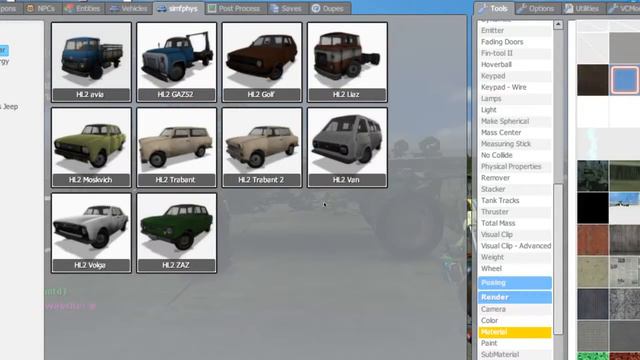Spawn the HL2 GAZ52 truck
The width and height of the screenshot is (640, 360).
pos(176,62)
